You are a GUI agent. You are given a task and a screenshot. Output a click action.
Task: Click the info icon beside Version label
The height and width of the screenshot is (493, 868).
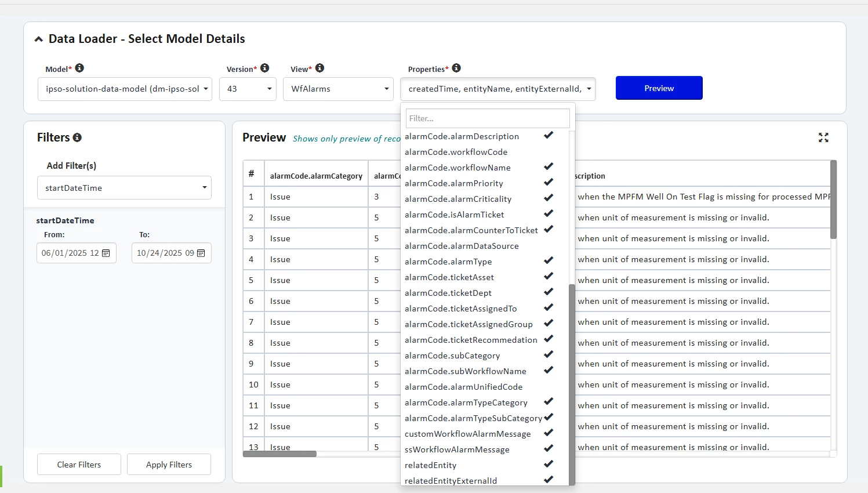pyautogui.click(x=264, y=68)
